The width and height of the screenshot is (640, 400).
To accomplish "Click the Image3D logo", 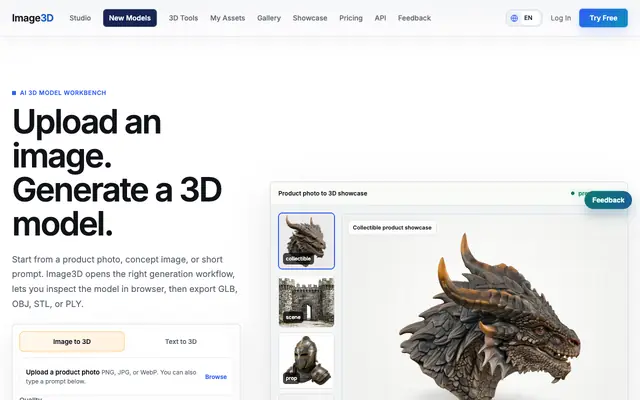I will (33, 18).
